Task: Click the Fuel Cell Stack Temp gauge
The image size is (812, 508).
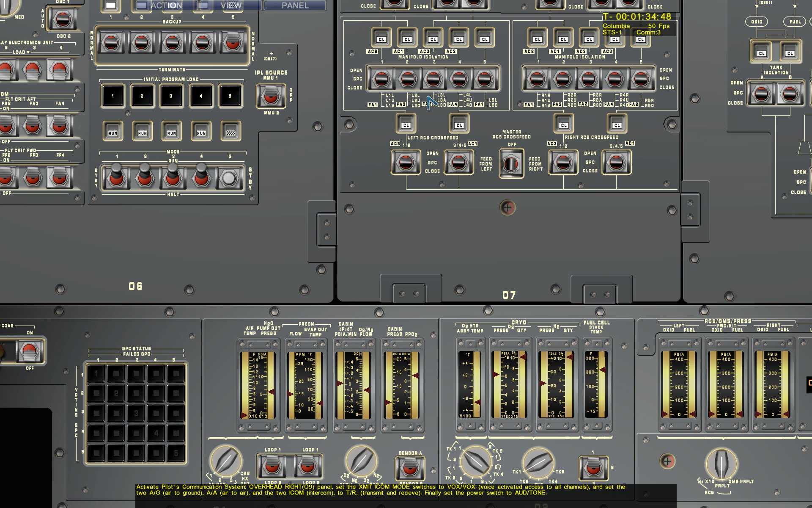Action: click(x=596, y=384)
